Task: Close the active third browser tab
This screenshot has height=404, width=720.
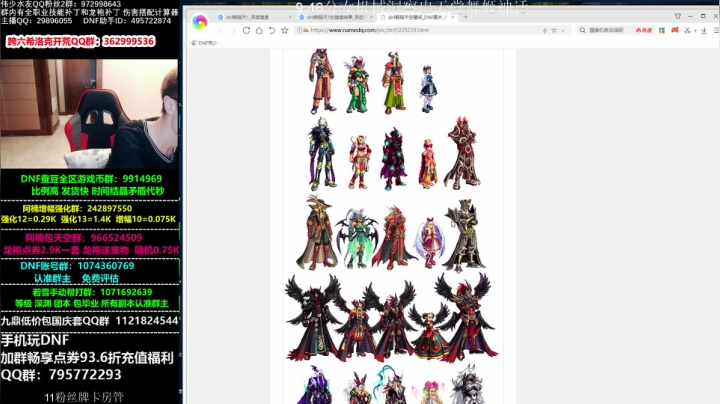Action: [x=453, y=17]
